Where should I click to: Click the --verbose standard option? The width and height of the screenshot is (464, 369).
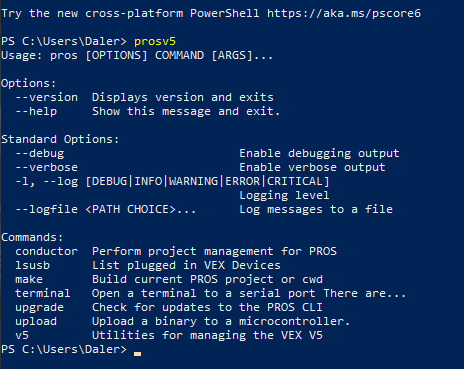46,167
